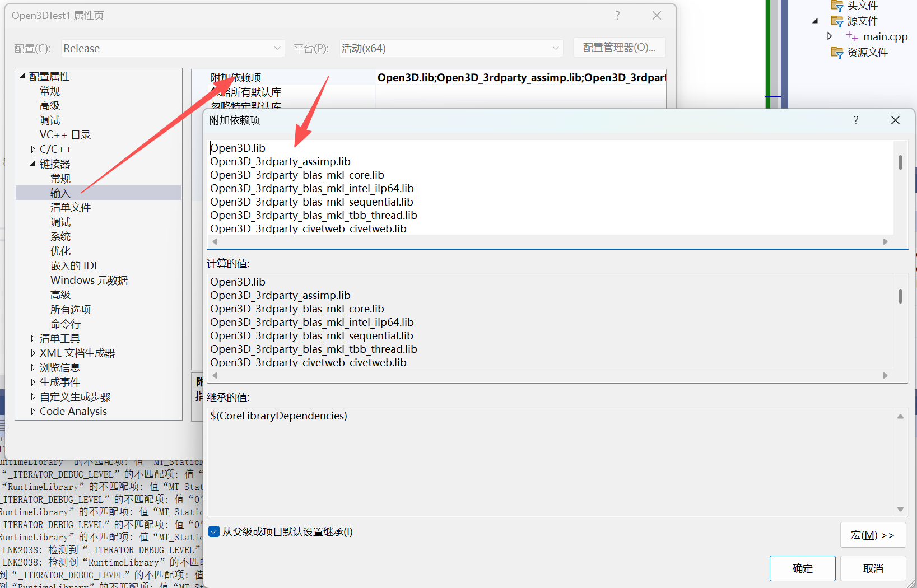Click Open3D_3rdparty_assimp.lib in the edit box
Image resolution: width=917 pixels, height=588 pixels.
280,161
